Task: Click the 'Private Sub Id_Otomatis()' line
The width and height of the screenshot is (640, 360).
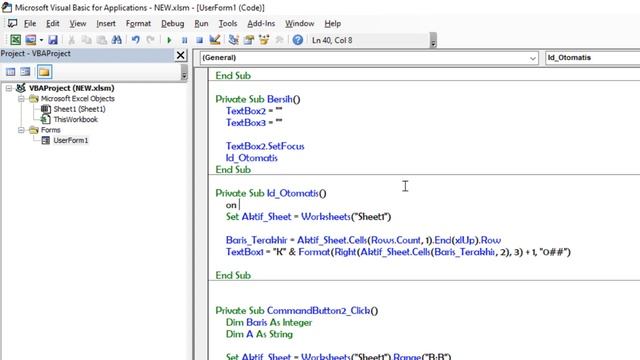Action: pos(271,193)
